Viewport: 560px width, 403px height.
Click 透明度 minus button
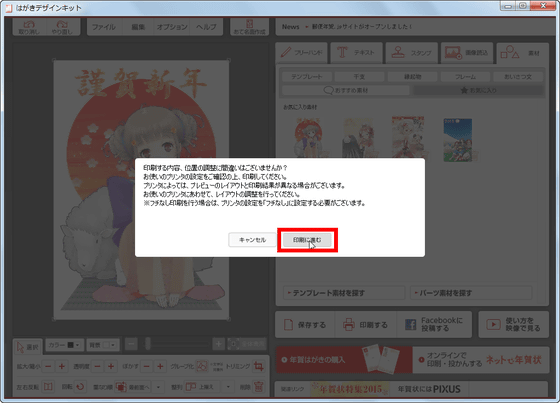tap(97, 366)
